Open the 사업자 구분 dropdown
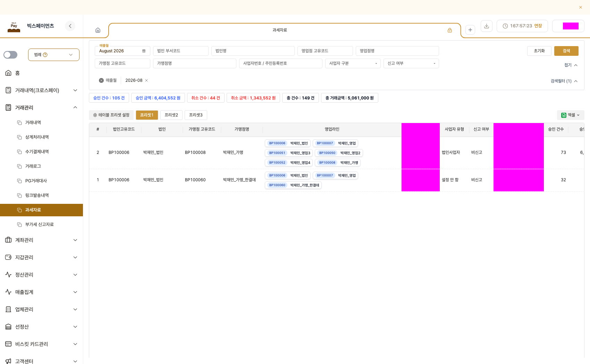590x364 pixels. tap(353, 63)
